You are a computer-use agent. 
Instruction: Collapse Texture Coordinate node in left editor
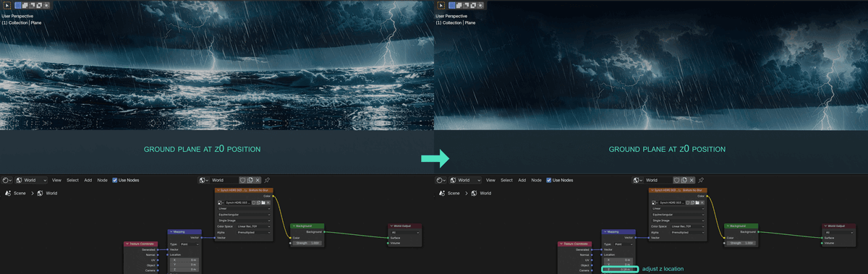click(x=127, y=244)
